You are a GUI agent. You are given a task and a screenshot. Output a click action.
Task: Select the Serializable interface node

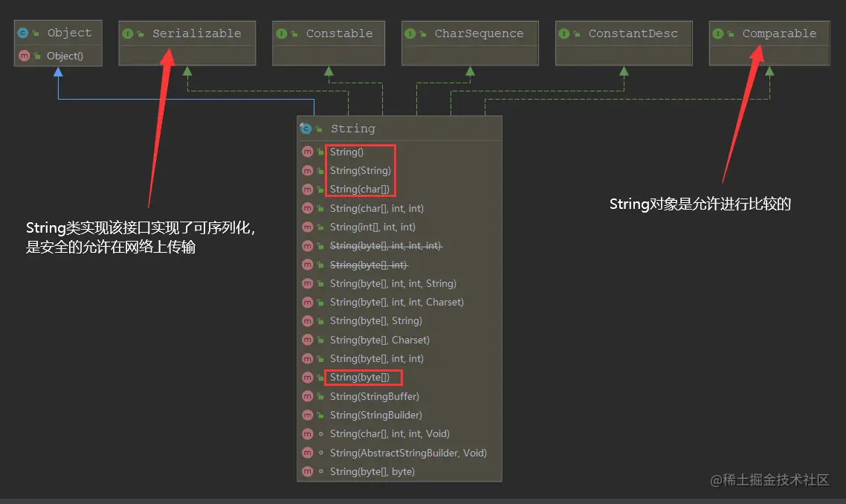[187, 43]
